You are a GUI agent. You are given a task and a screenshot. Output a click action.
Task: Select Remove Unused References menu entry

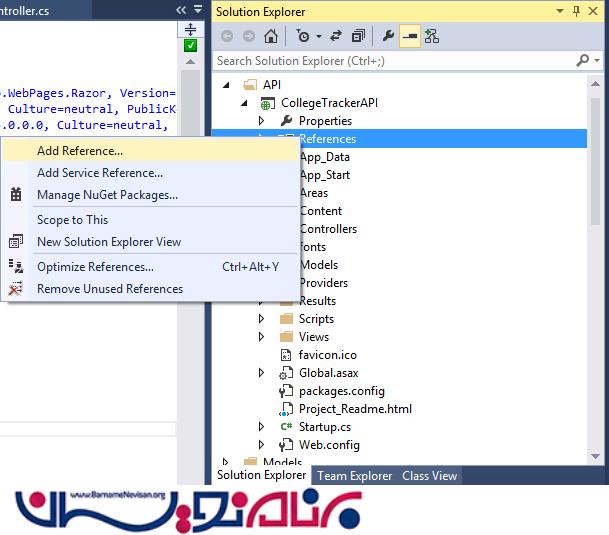click(110, 289)
